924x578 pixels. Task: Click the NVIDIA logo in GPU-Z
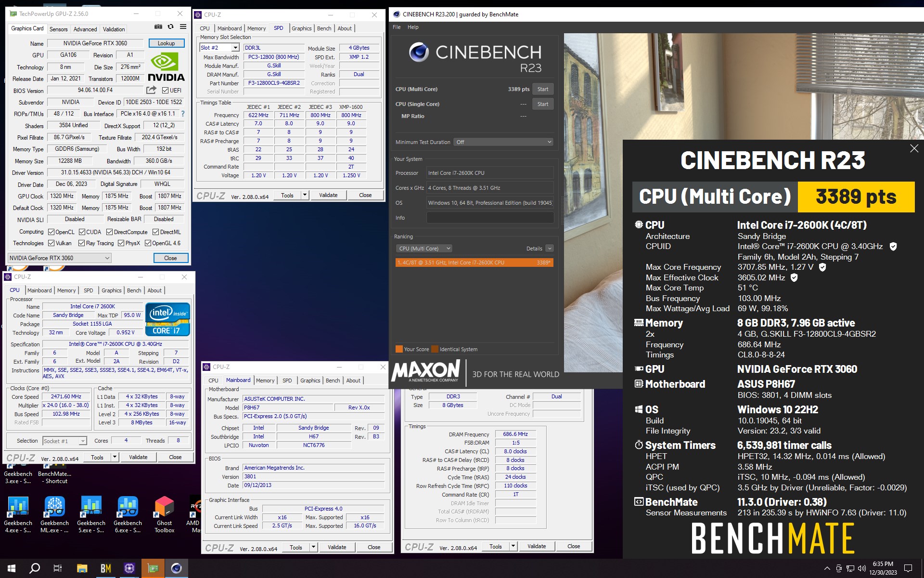(166, 67)
